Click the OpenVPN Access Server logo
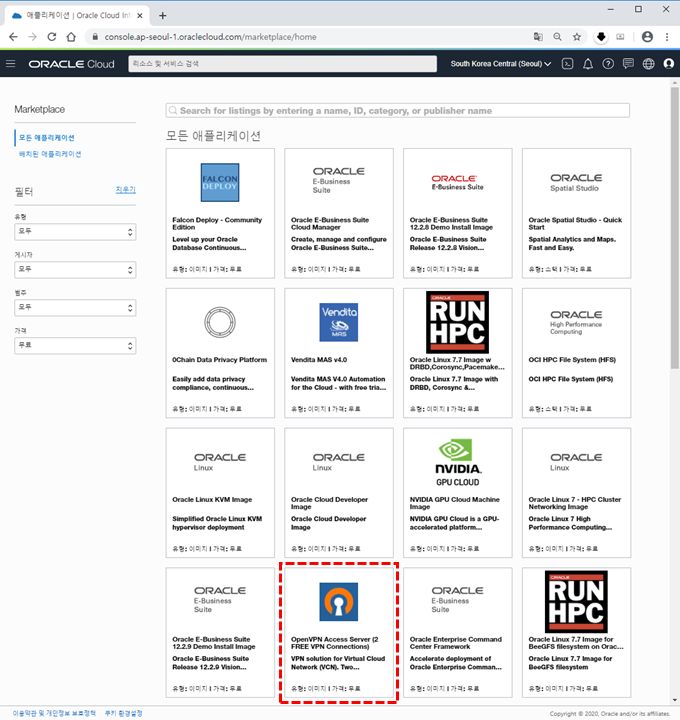Image resolution: width=680 pixels, height=720 pixels. tap(339, 602)
